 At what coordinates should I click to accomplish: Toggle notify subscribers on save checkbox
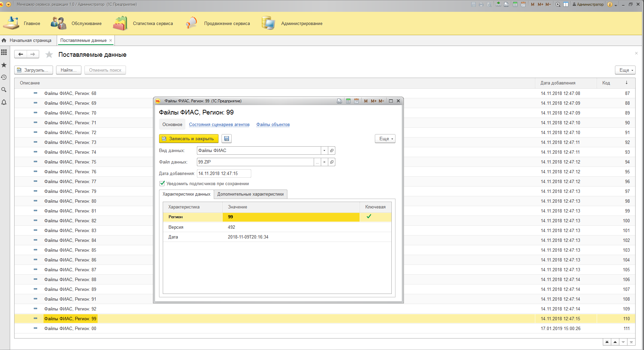coord(162,183)
